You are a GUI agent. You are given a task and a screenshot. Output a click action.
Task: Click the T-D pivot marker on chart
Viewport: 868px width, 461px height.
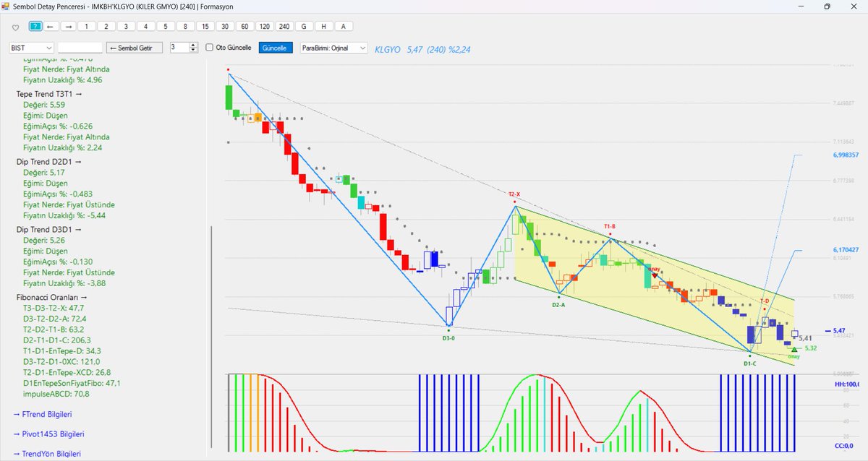point(765,301)
